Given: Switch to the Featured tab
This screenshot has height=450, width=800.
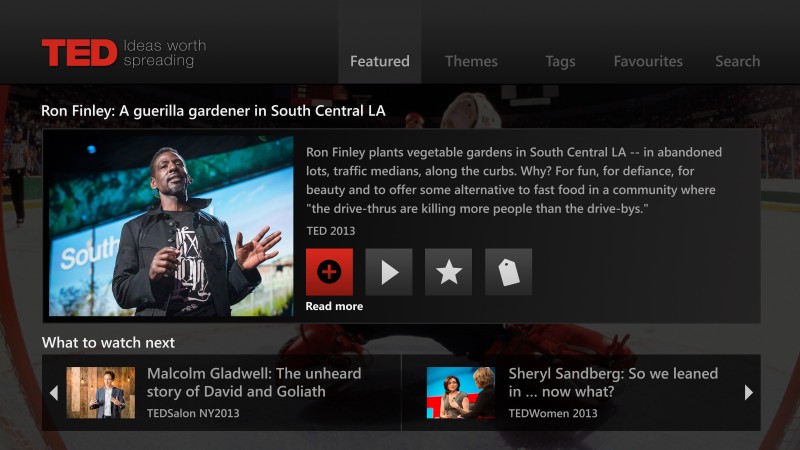Looking at the screenshot, I should pyautogui.click(x=380, y=61).
